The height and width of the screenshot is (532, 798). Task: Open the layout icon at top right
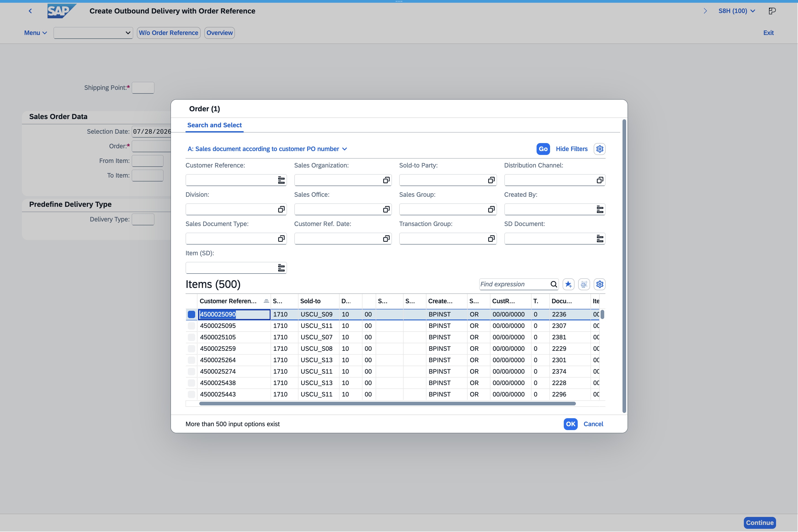pos(772,11)
